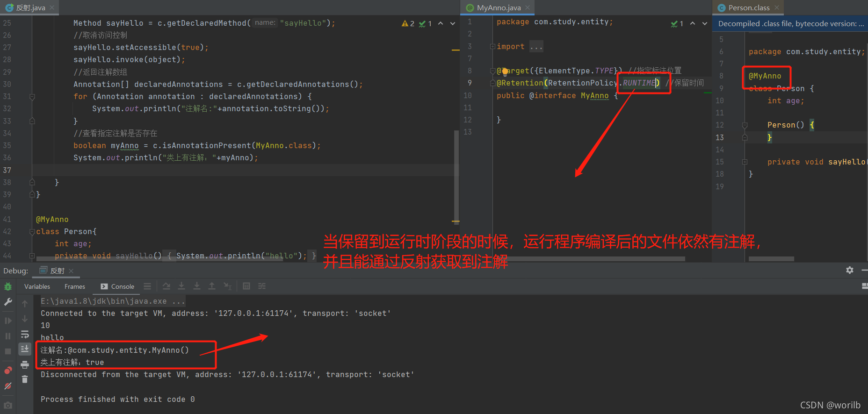Click the Stop debug square icon
Screen dimensions: 868x414
[8, 351]
